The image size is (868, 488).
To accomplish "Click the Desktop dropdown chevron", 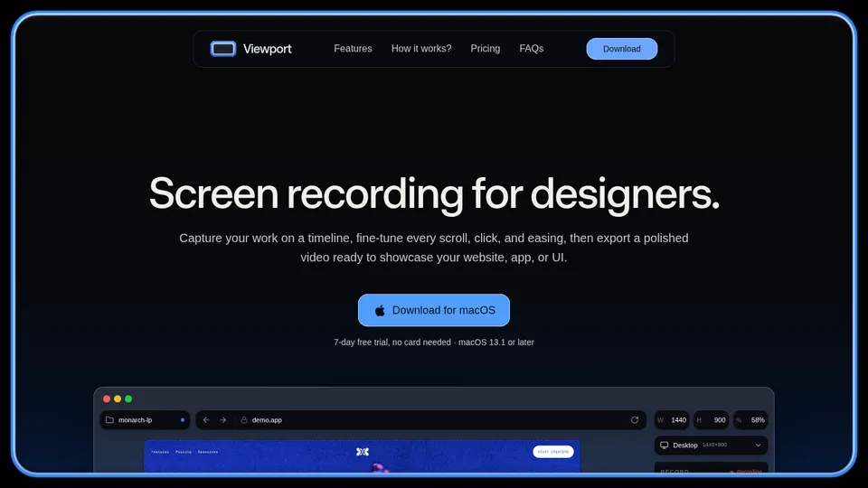I will 758,445.
